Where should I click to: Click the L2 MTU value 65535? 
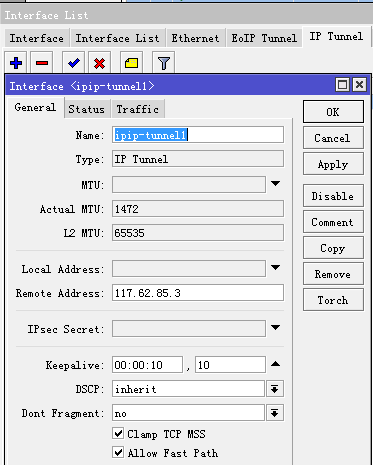pos(198,233)
